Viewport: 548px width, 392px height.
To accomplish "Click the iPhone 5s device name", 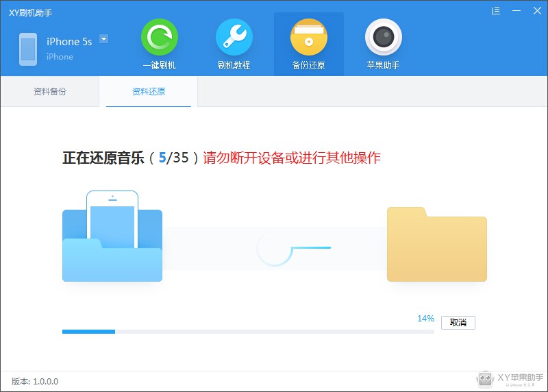I will pyautogui.click(x=69, y=42).
